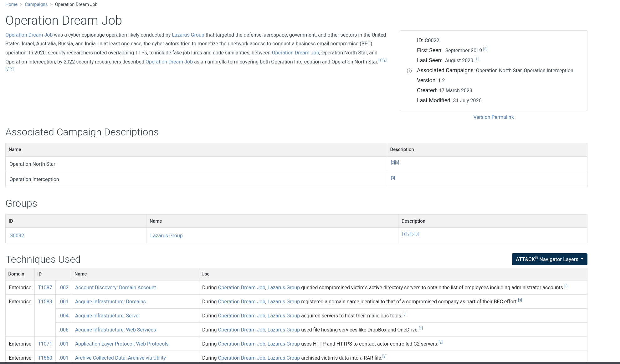
Task: Select Operation Interception table cell
Action: tap(196, 179)
